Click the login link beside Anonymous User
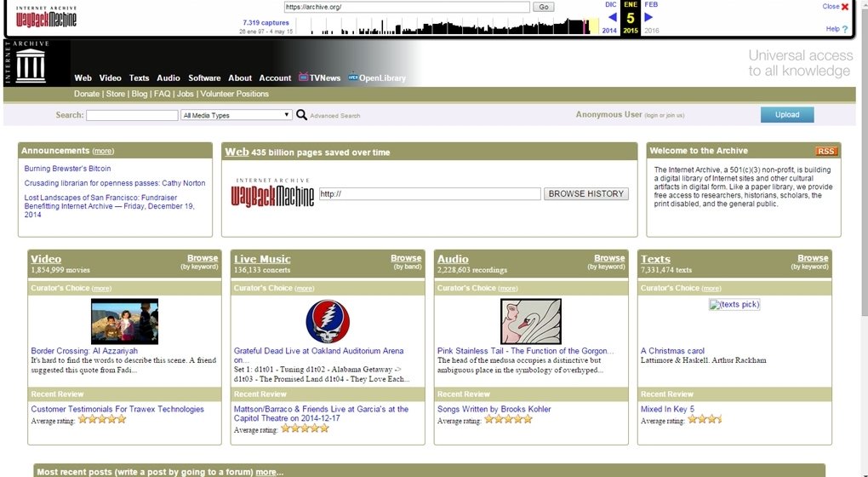 [651, 115]
